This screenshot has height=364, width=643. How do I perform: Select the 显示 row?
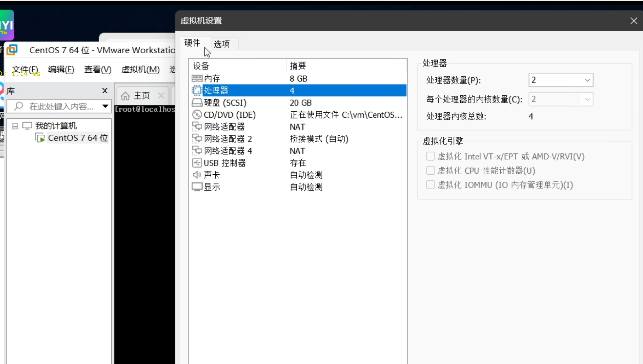298,187
